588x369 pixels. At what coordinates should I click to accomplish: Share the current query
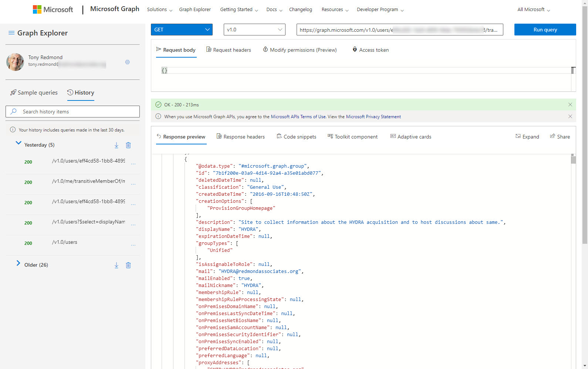[560, 137]
